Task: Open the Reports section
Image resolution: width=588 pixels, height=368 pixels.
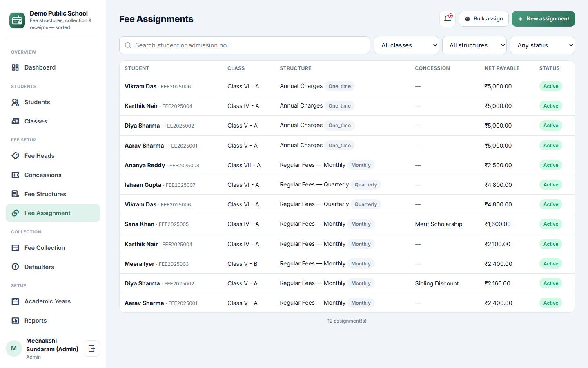Action: click(x=53, y=321)
